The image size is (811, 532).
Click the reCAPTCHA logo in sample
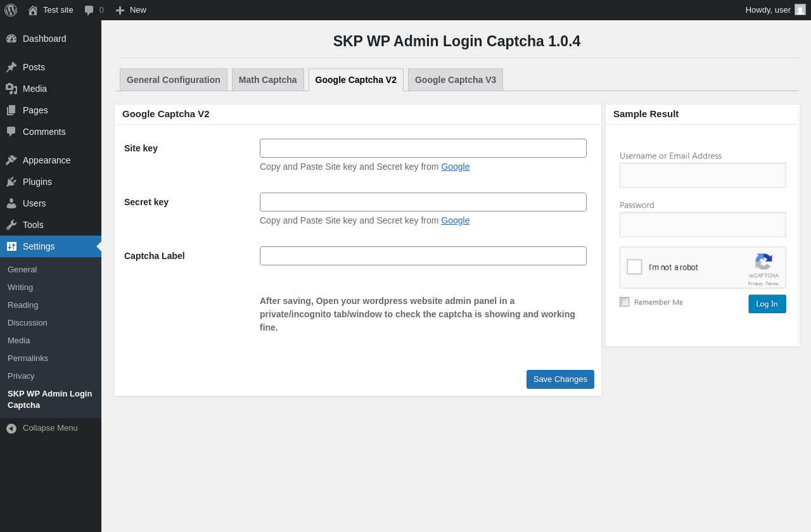pyautogui.click(x=763, y=262)
